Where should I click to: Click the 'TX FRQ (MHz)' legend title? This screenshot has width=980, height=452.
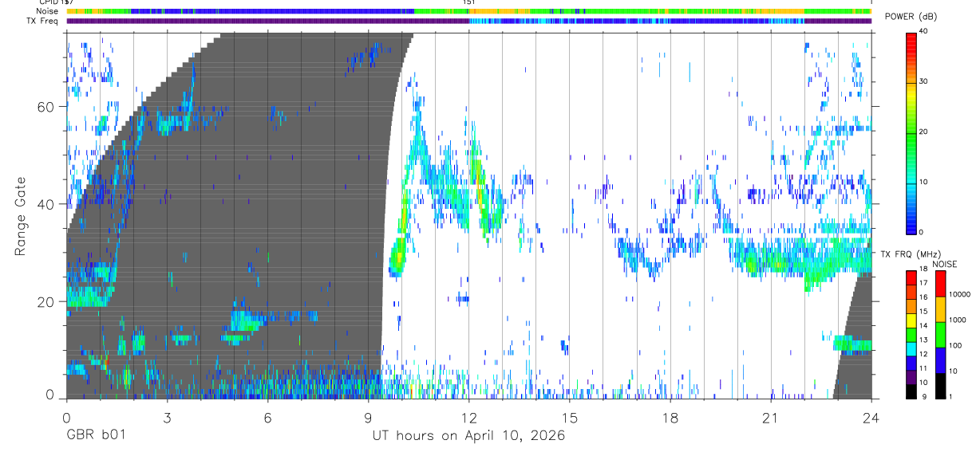[911, 254]
